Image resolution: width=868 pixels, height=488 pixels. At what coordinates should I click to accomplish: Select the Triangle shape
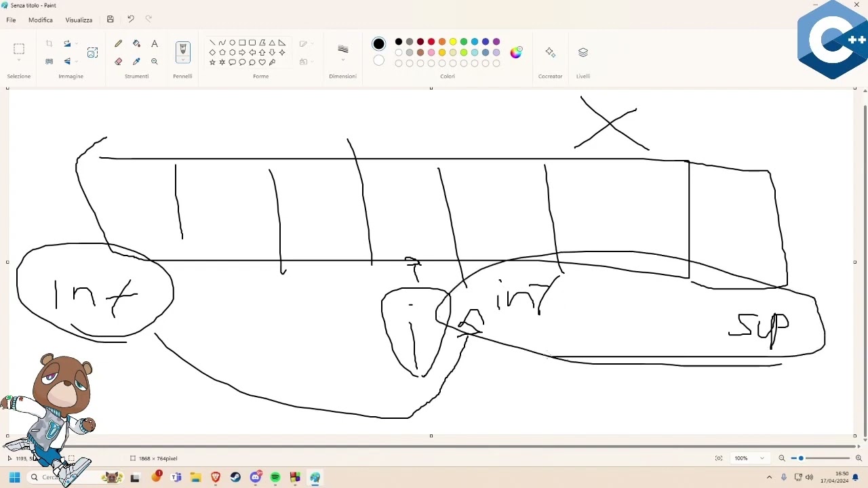(272, 43)
